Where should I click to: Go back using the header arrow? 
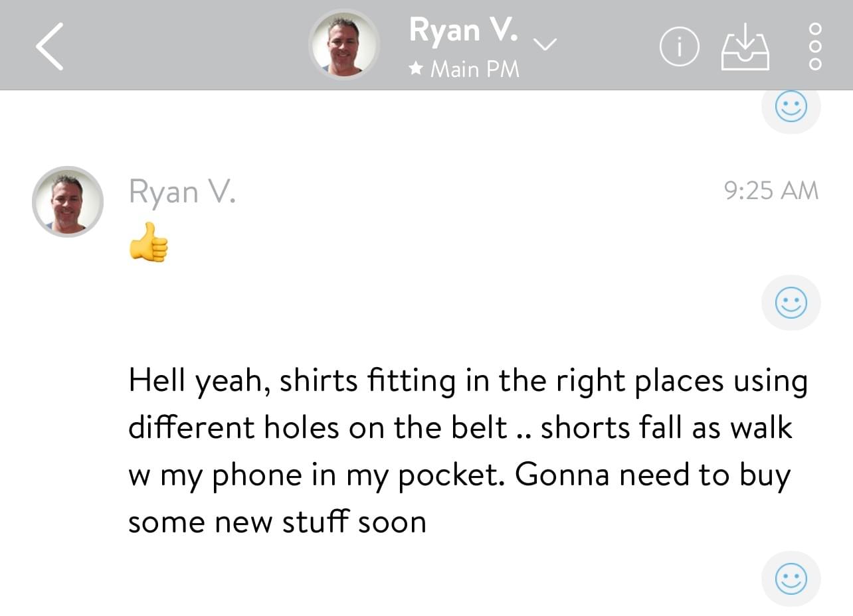pyautogui.click(x=50, y=46)
